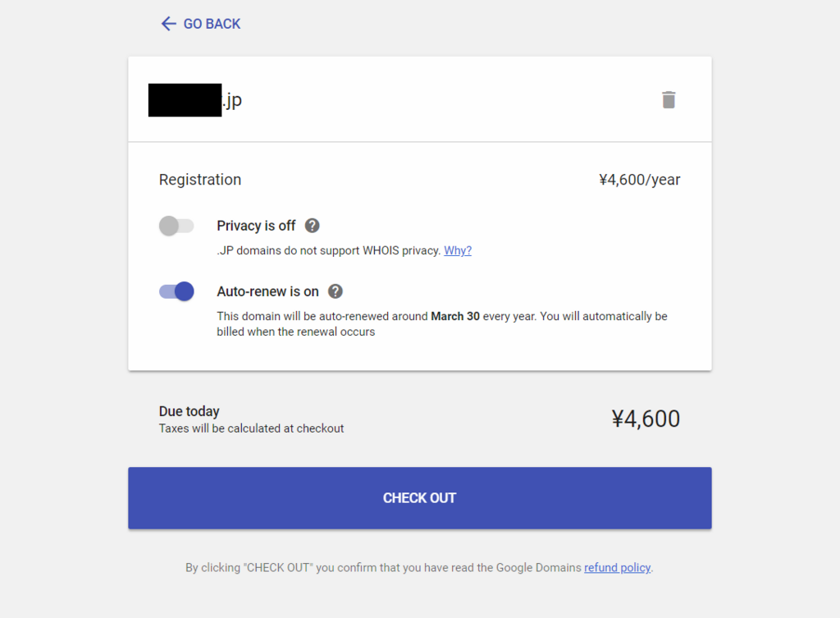The width and height of the screenshot is (840, 618).
Task: Click the Auto-renew is on label
Action: pyautogui.click(x=268, y=291)
